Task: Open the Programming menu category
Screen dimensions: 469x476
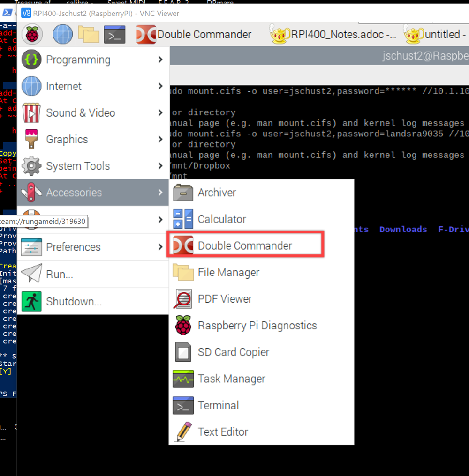Action: pyautogui.click(x=93, y=59)
